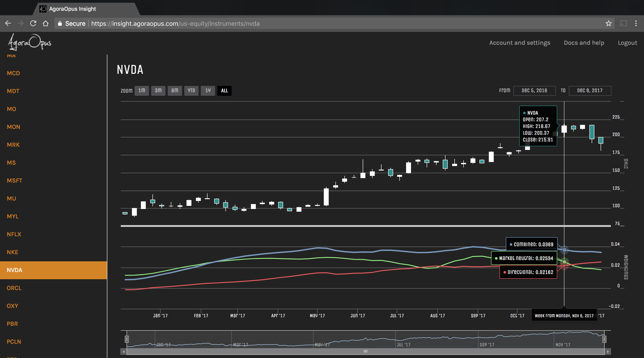Select MDT in the instrument list
The image size is (644, 358).
(13, 91)
